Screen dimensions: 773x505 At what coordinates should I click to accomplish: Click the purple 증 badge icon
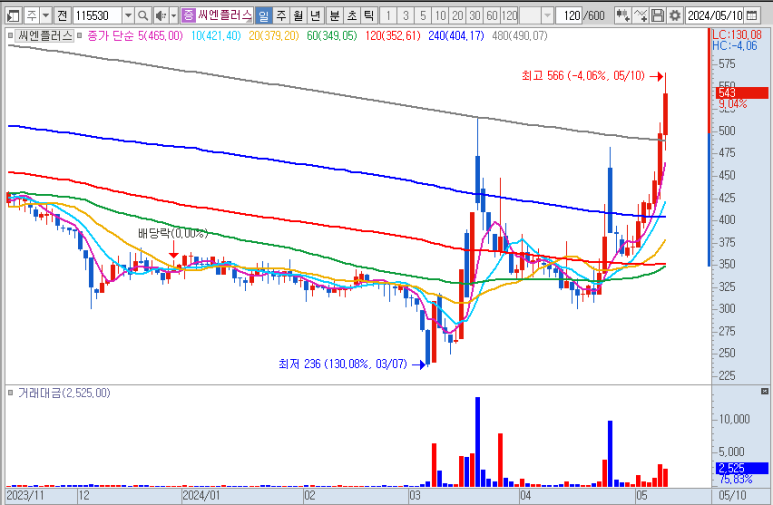(x=188, y=16)
